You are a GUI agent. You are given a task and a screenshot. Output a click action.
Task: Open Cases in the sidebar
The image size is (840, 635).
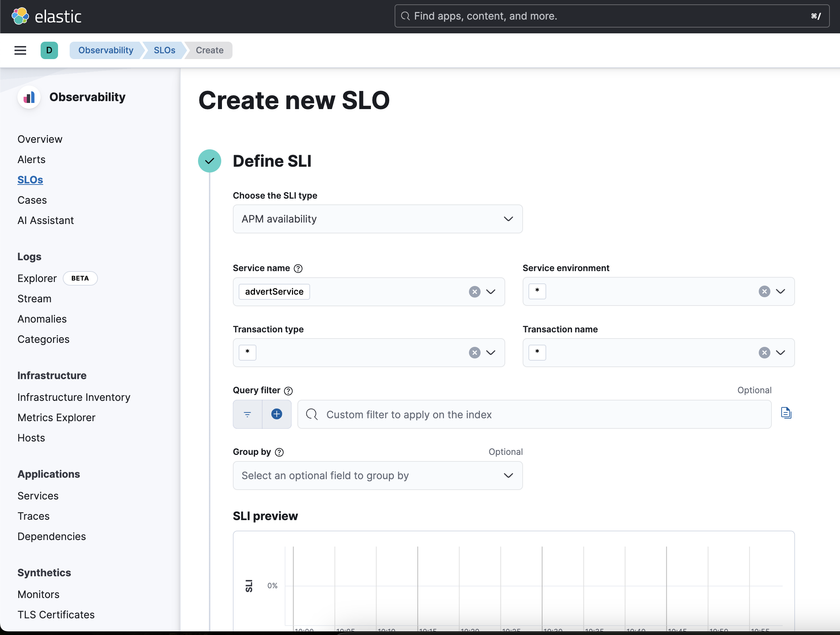pyautogui.click(x=32, y=200)
